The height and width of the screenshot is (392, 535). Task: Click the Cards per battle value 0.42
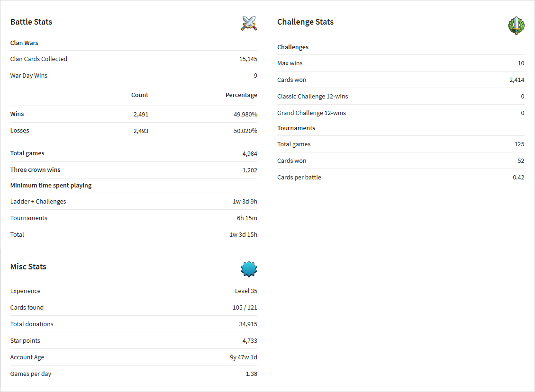(x=518, y=177)
